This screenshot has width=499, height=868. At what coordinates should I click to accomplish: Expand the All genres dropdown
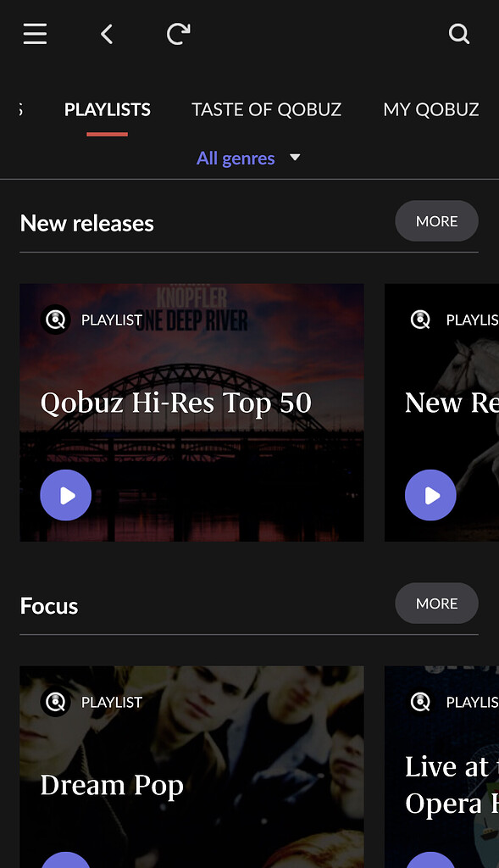point(236,158)
